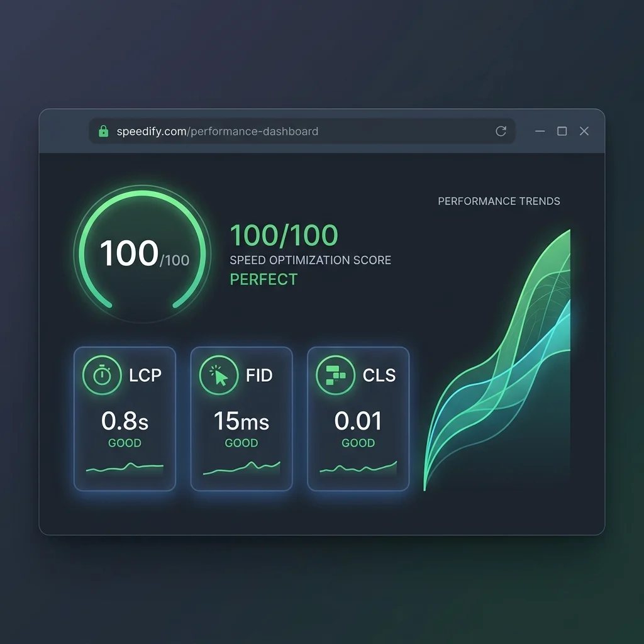Close the browser window

tap(584, 131)
